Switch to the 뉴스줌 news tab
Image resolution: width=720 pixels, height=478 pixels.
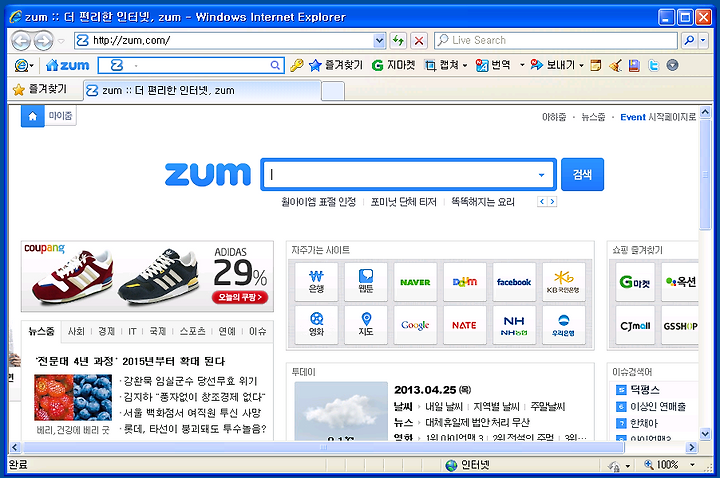click(41, 332)
